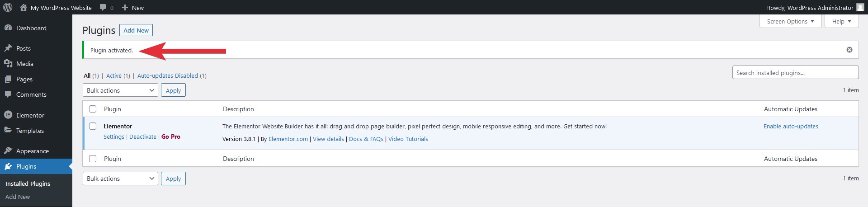Click the Plugins plug icon in sidebar
Viewport: 868px width, 207px height.
pyautogui.click(x=8, y=166)
